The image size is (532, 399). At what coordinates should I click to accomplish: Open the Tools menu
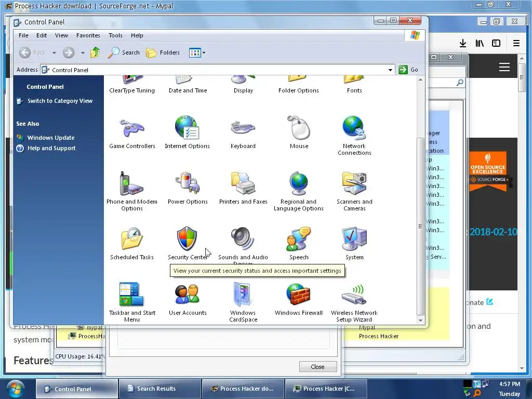115,35
